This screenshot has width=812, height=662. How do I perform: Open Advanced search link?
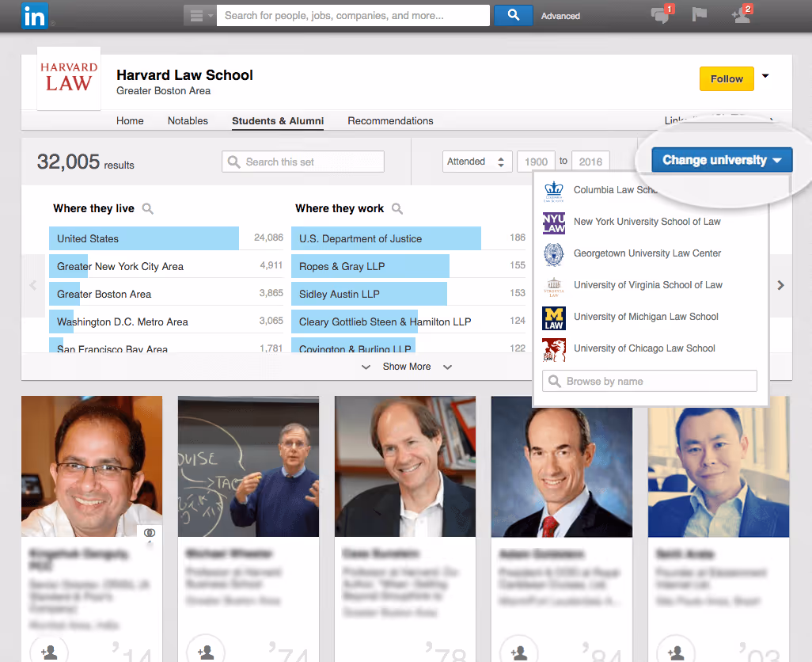click(x=560, y=16)
